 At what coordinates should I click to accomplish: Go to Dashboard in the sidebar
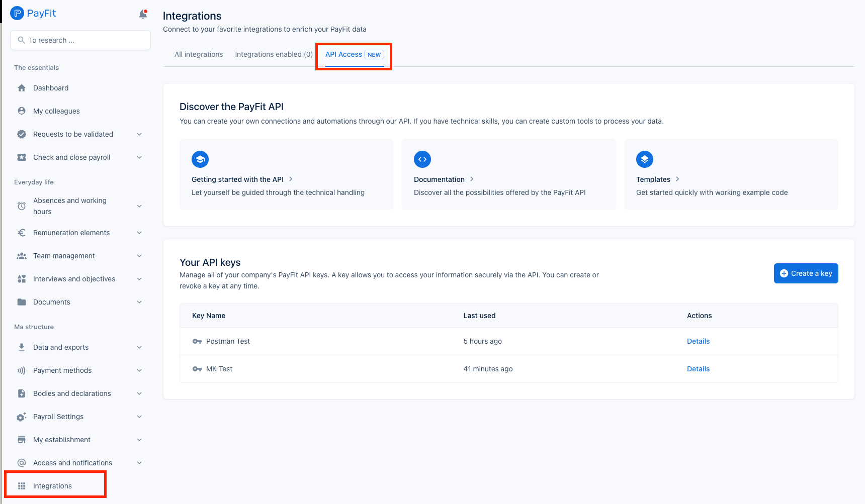tap(51, 88)
